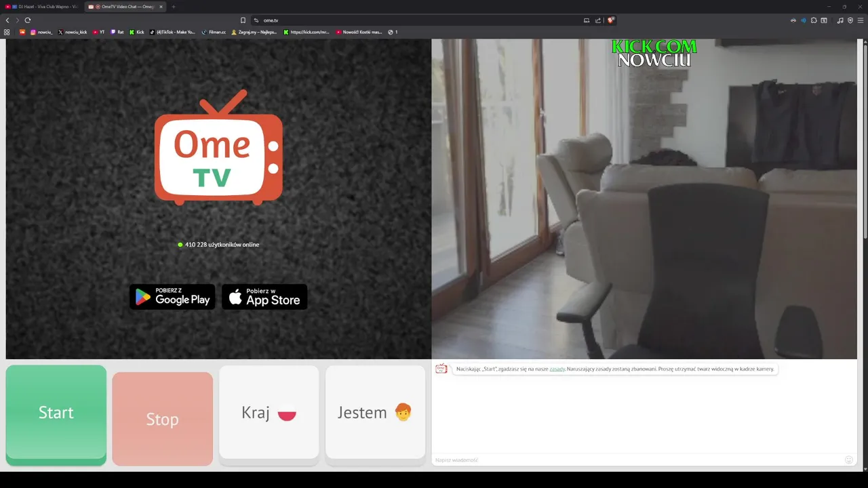The width and height of the screenshot is (868, 488).
Task: Bookmark this page with bookmark icon
Action: pyautogui.click(x=243, y=20)
